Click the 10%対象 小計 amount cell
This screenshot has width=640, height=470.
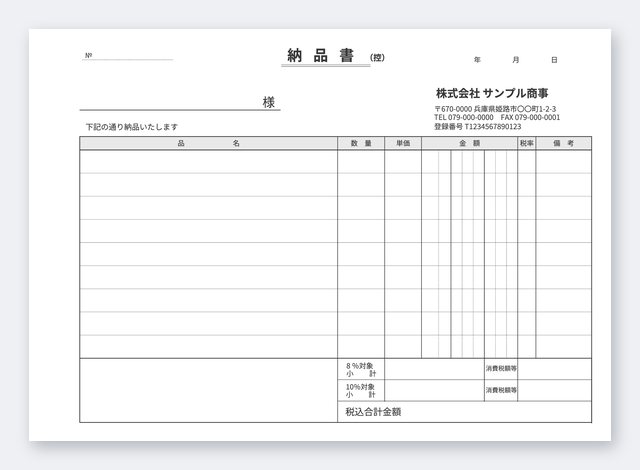tap(434, 390)
